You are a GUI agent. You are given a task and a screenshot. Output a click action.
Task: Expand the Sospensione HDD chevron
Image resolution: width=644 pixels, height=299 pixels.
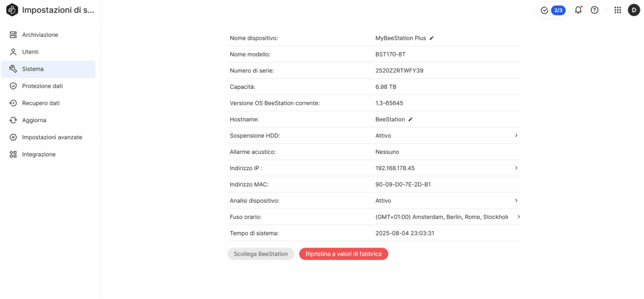516,136
